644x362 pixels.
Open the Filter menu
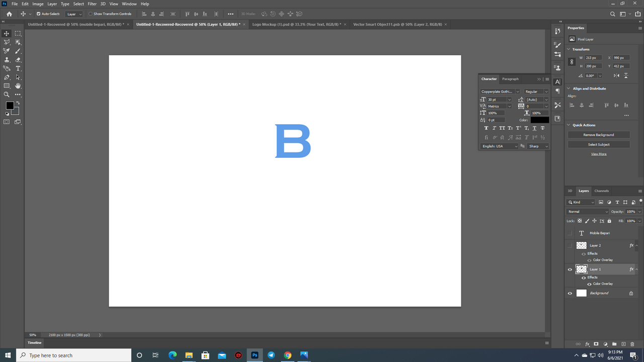[x=92, y=4]
